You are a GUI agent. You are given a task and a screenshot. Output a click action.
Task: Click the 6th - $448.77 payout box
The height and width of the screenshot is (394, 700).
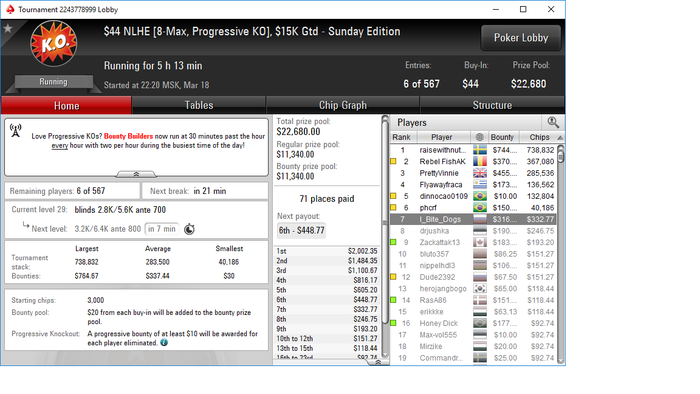pyautogui.click(x=302, y=230)
